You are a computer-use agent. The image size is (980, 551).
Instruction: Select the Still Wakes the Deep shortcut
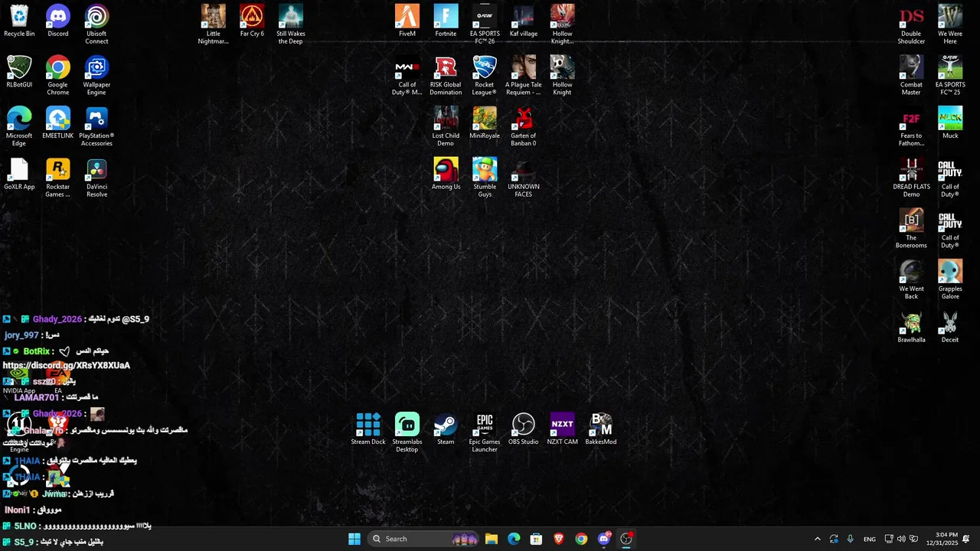[291, 24]
